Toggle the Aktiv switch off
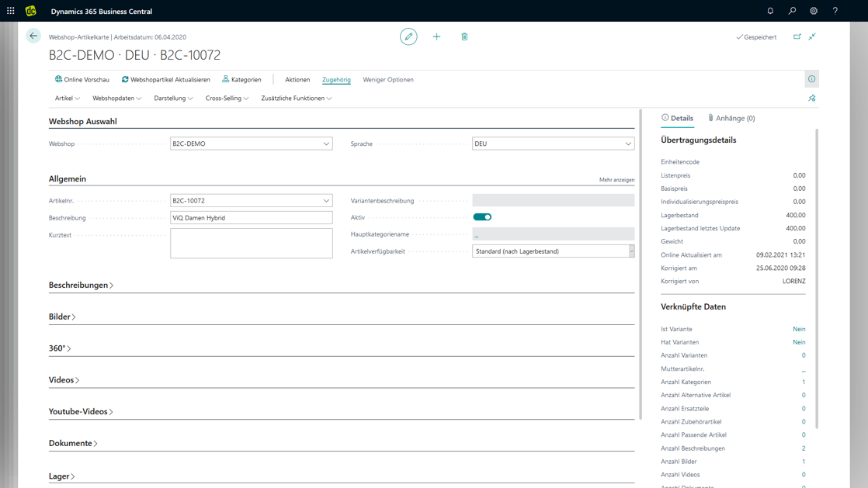This screenshot has width=868, height=488. click(x=482, y=217)
